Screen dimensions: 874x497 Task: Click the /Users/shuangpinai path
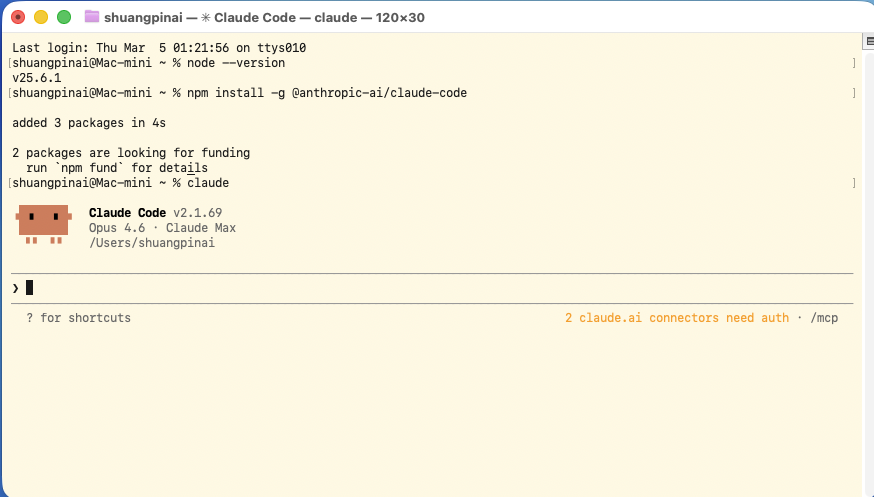152,243
